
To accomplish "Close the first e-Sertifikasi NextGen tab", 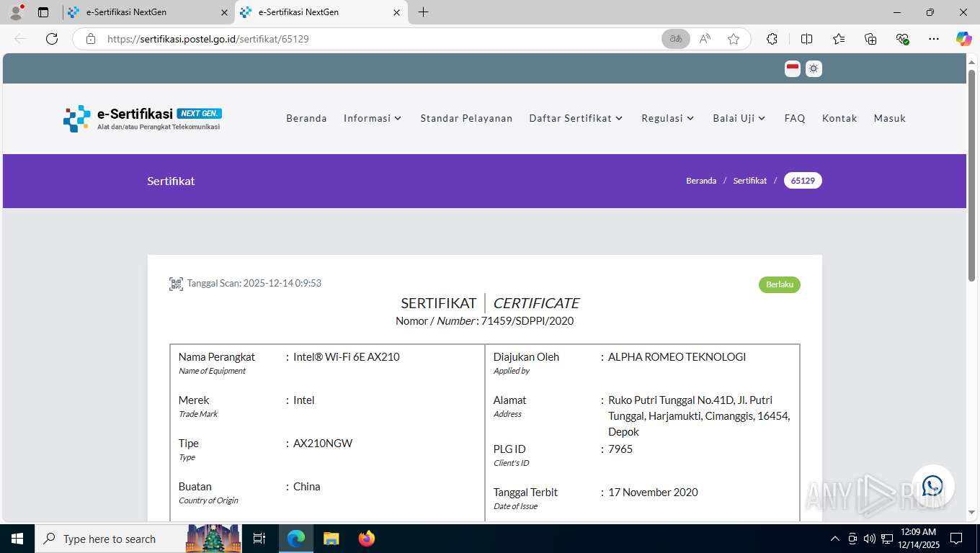I will (x=224, y=12).
